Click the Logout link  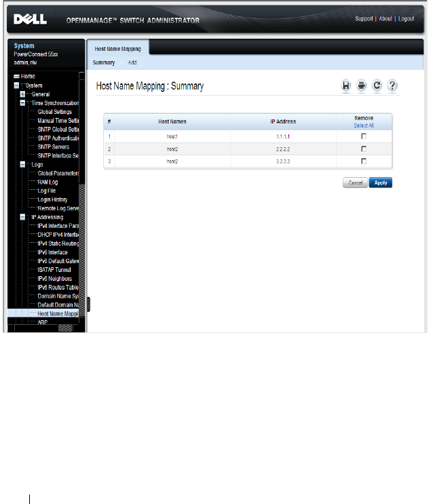pyautogui.click(x=406, y=18)
